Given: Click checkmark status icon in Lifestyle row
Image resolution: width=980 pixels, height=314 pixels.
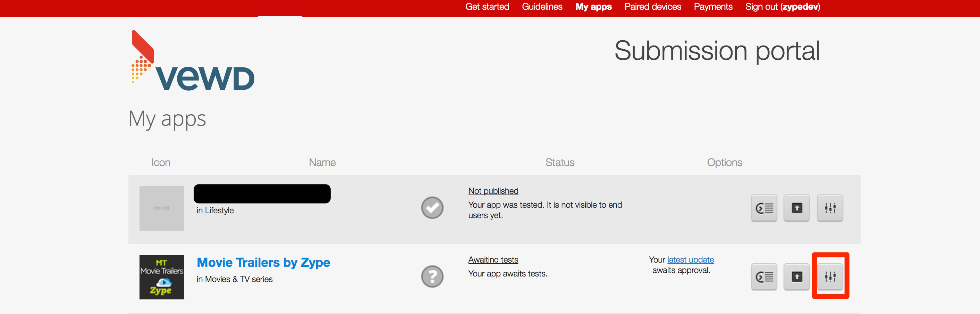Looking at the screenshot, I should click(432, 208).
